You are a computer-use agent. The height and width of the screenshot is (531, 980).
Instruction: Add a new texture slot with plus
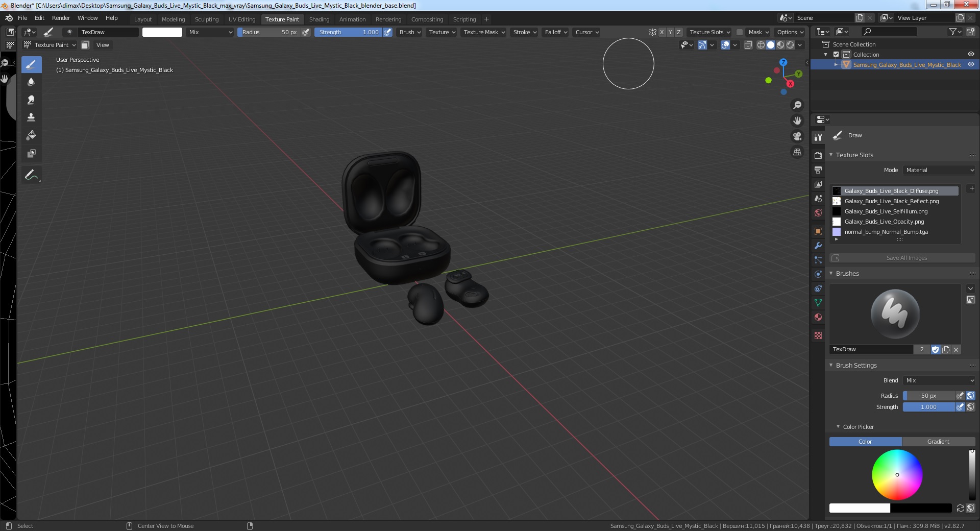click(972, 188)
